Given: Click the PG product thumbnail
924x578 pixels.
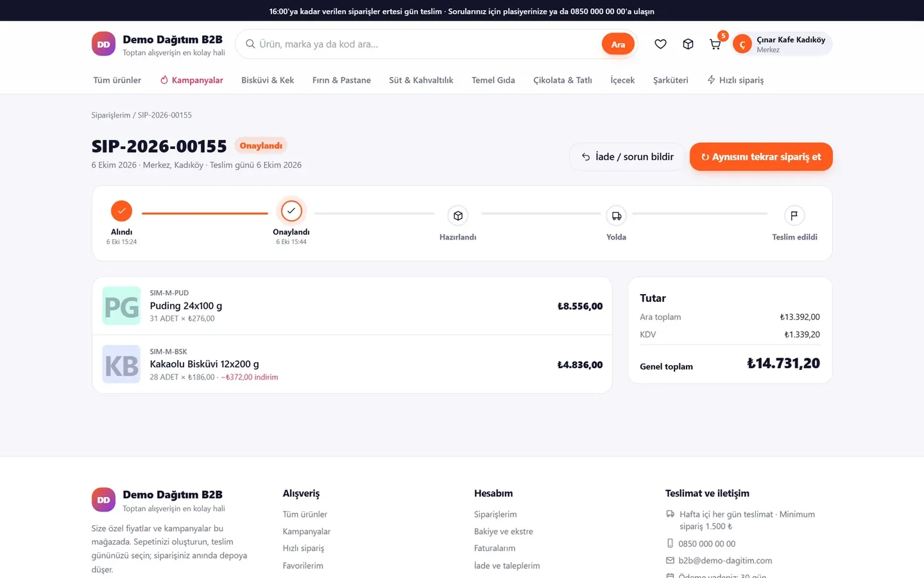Looking at the screenshot, I should (x=121, y=306).
